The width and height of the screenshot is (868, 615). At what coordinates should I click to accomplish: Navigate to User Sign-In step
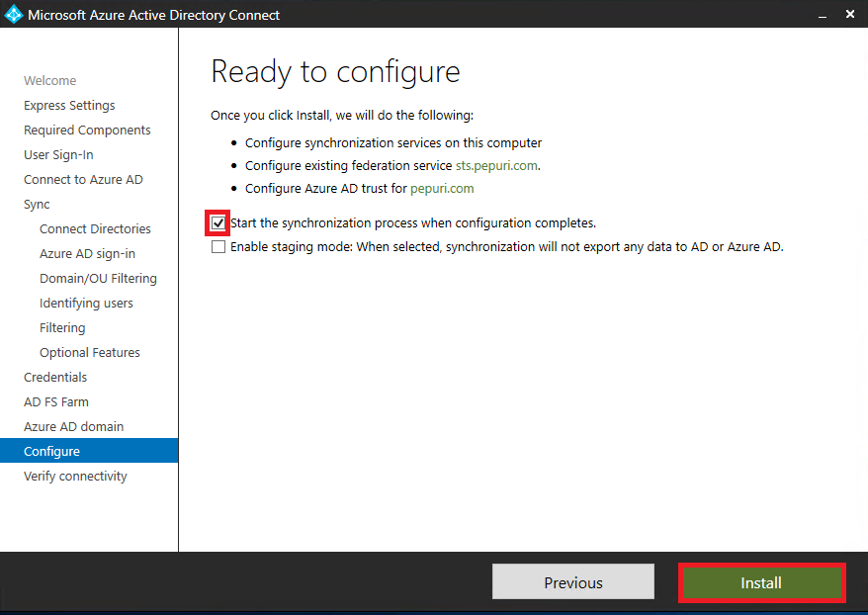(x=58, y=155)
